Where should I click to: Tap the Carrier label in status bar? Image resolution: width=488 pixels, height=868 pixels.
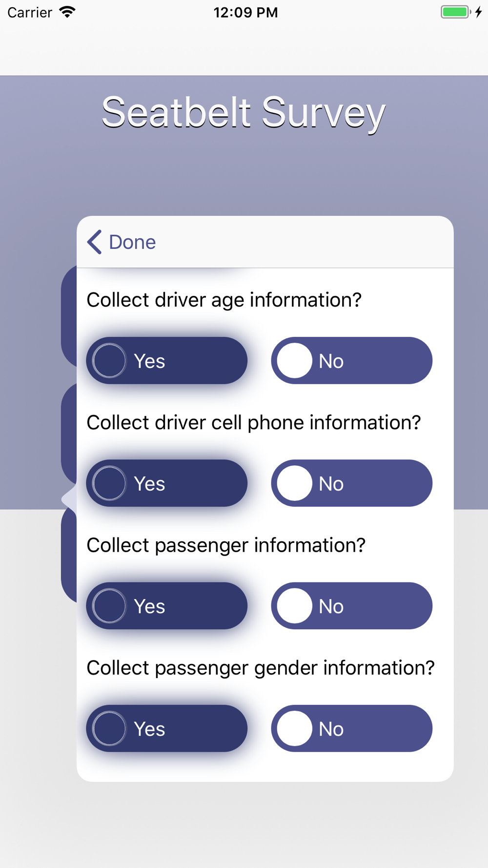tap(30, 12)
